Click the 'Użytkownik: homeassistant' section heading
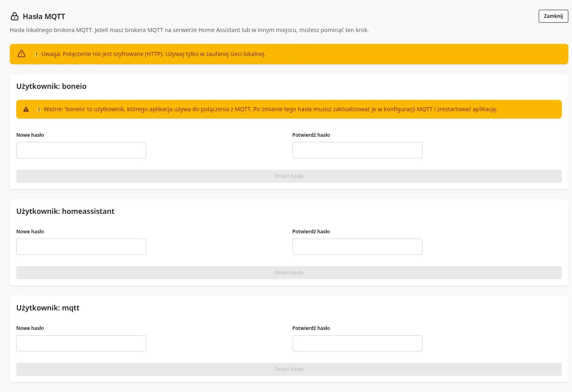Viewport: 572px width, 392px height. 65,211
